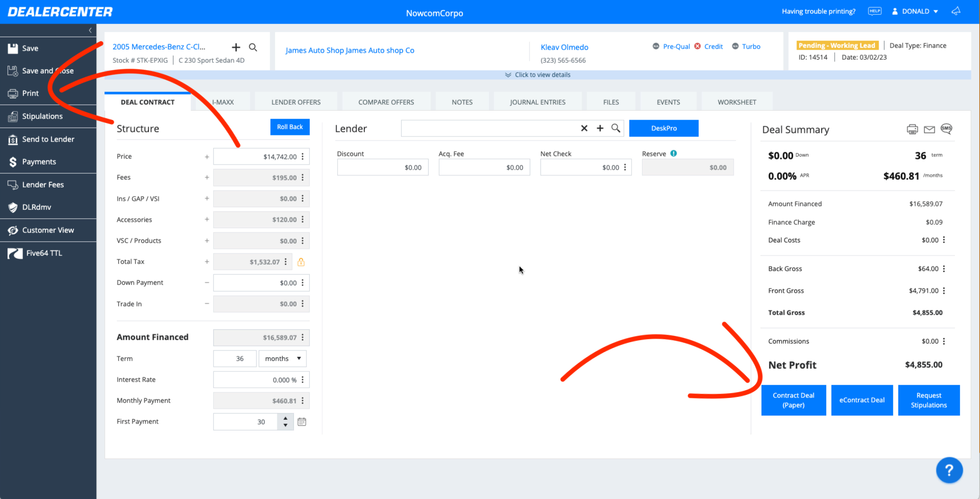Click Contract Deal (Paper) button
Image resolution: width=980 pixels, height=499 pixels.
point(794,400)
